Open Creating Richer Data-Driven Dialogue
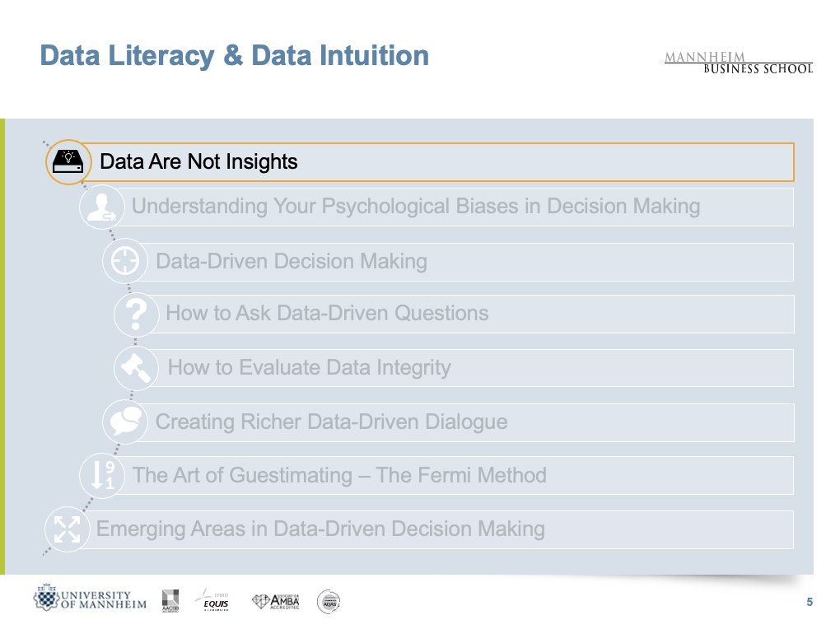 (x=331, y=422)
